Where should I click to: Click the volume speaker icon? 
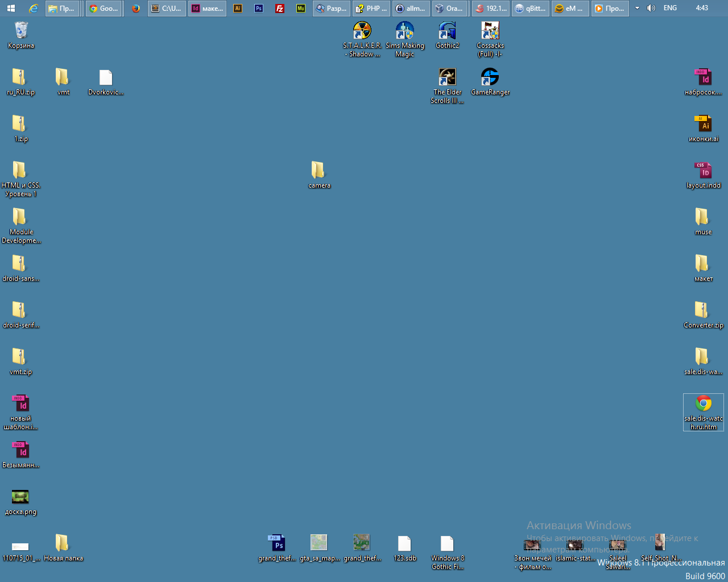coord(651,9)
